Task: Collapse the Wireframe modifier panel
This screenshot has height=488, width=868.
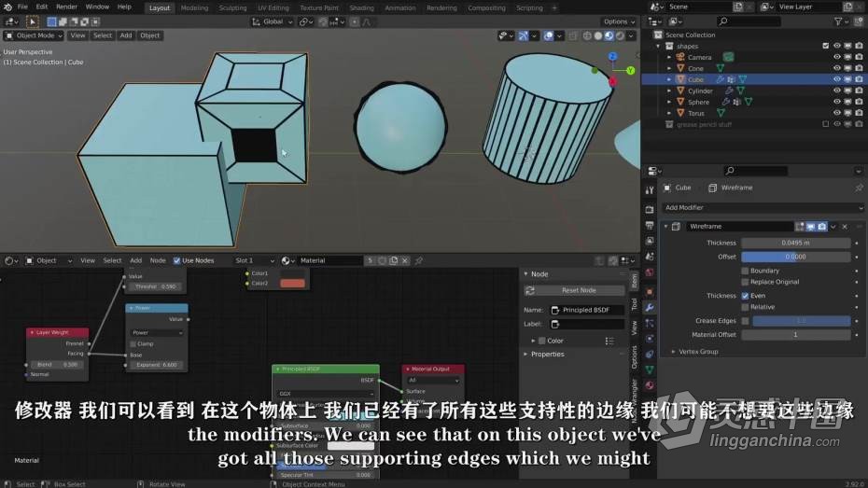Action: pyautogui.click(x=666, y=227)
